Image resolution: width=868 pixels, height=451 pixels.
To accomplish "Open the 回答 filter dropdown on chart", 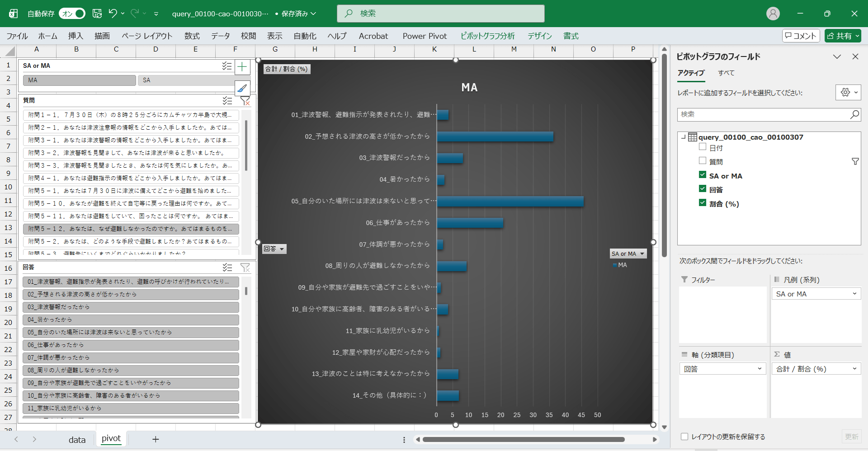I will coord(274,249).
